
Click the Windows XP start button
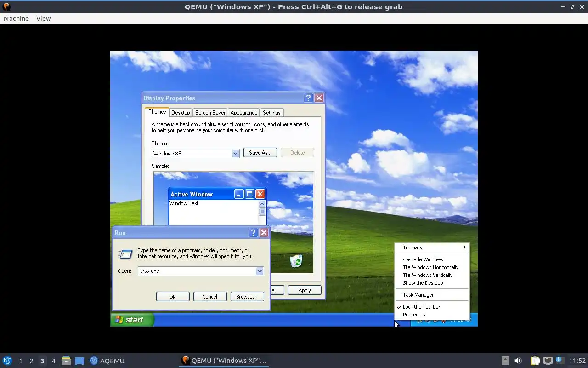pos(132,320)
